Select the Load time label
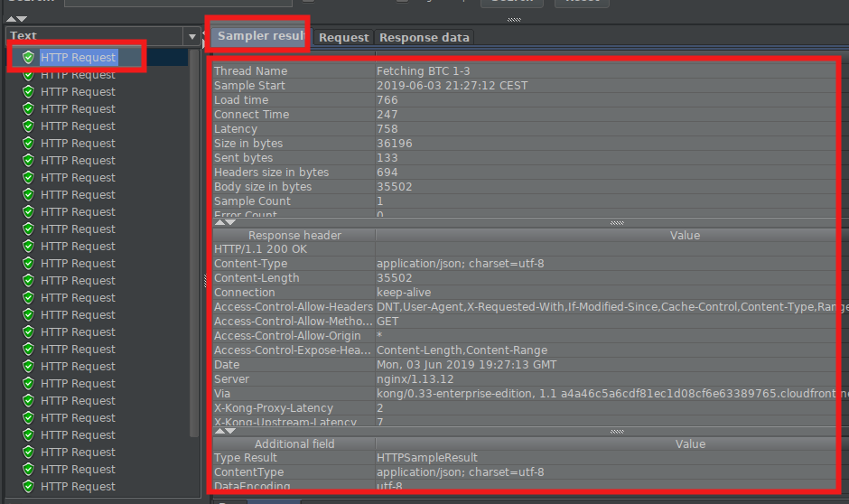 click(241, 100)
